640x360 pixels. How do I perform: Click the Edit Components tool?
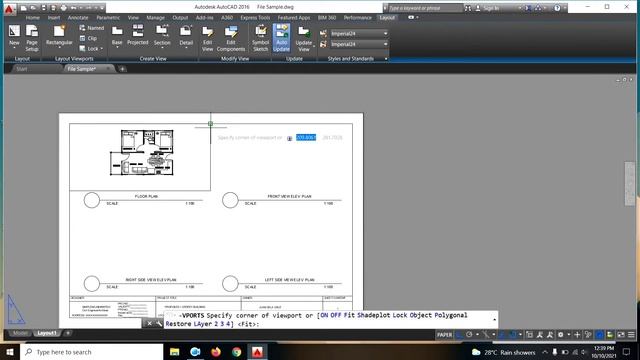point(231,38)
